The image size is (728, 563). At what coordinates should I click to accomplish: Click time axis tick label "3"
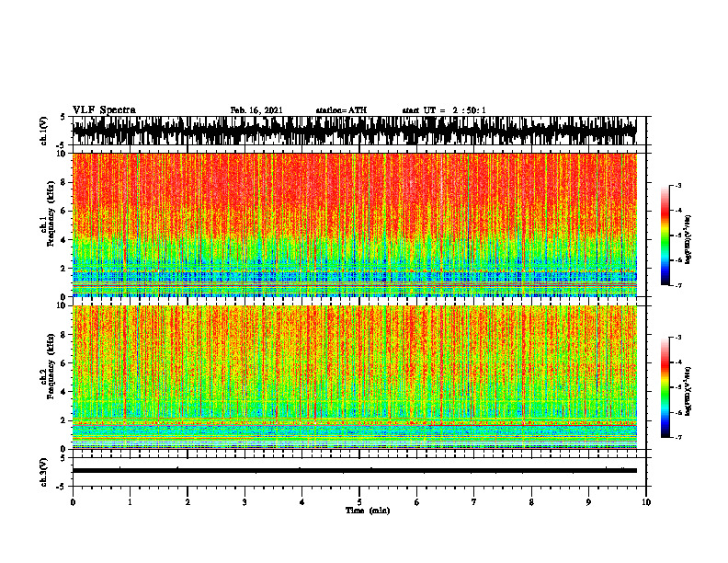(x=245, y=502)
